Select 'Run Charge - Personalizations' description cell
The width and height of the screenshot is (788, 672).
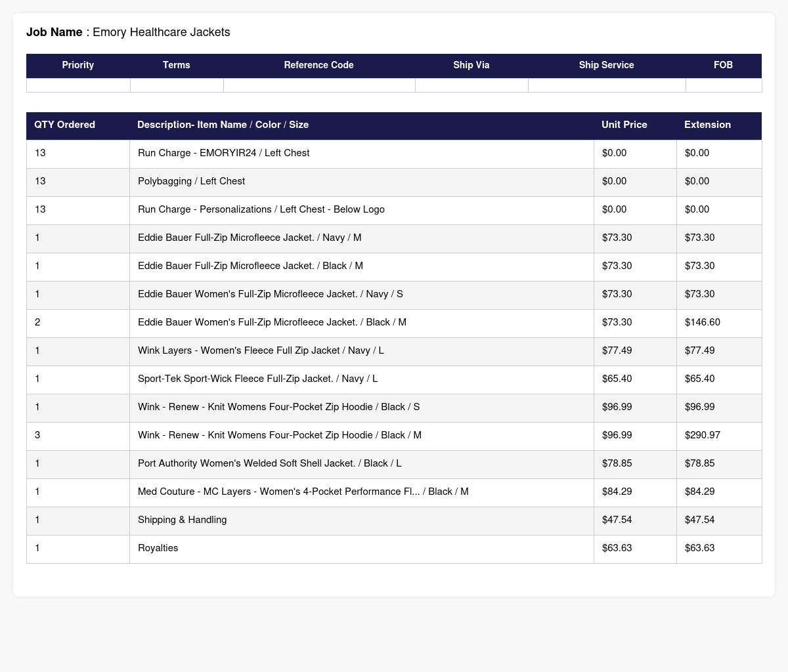pyautogui.click(x=362, y=209)
